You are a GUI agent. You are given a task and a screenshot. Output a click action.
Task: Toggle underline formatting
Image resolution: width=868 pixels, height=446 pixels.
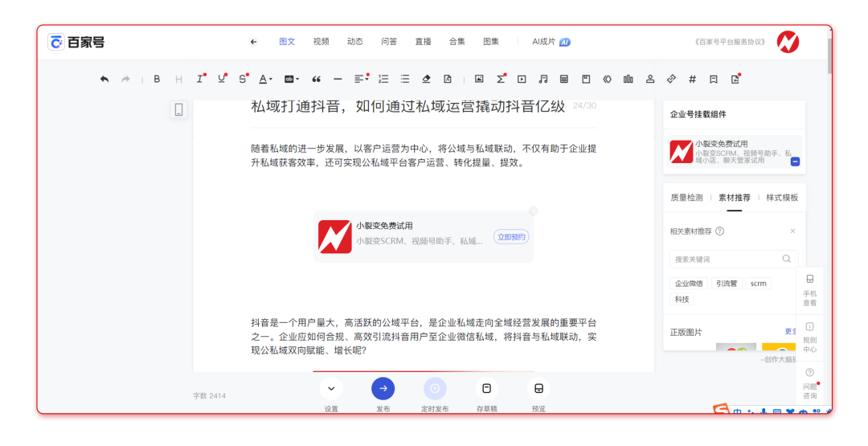[222, 79]
